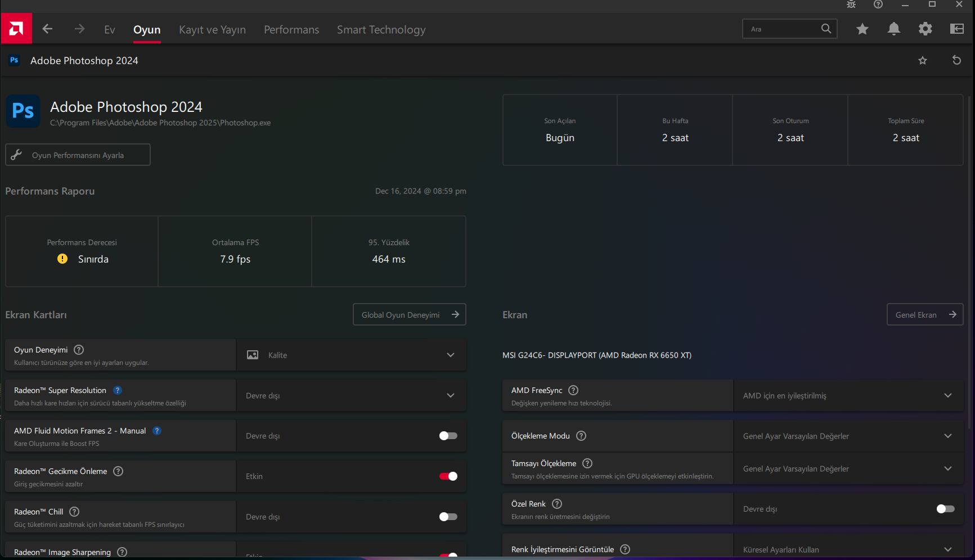Click Toplam Süre 2 saat tile
975x560 pixels.
click(x=906, y=130)
